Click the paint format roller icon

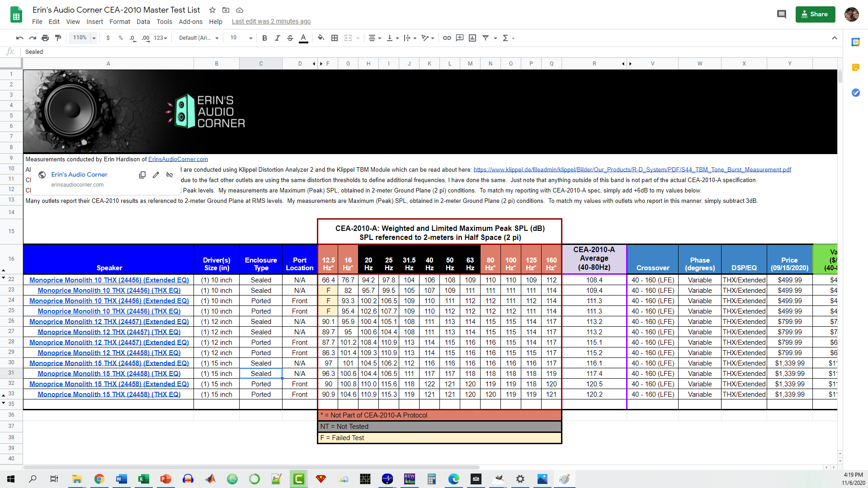click(58, 38)
